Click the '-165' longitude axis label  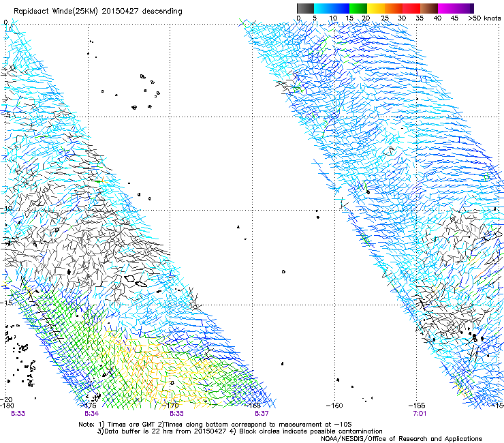(252, 406)
